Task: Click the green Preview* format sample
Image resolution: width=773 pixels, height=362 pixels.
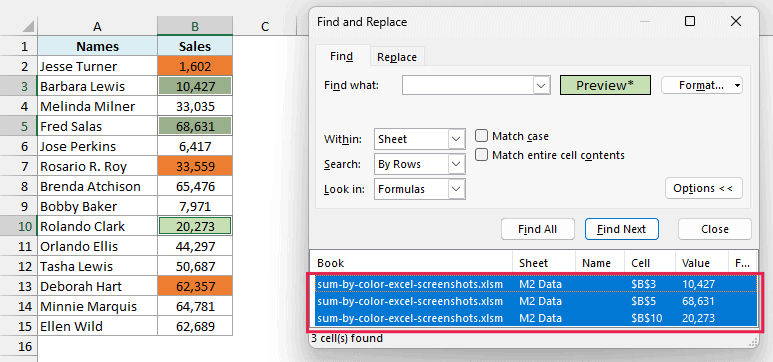Action: [605, 85]
